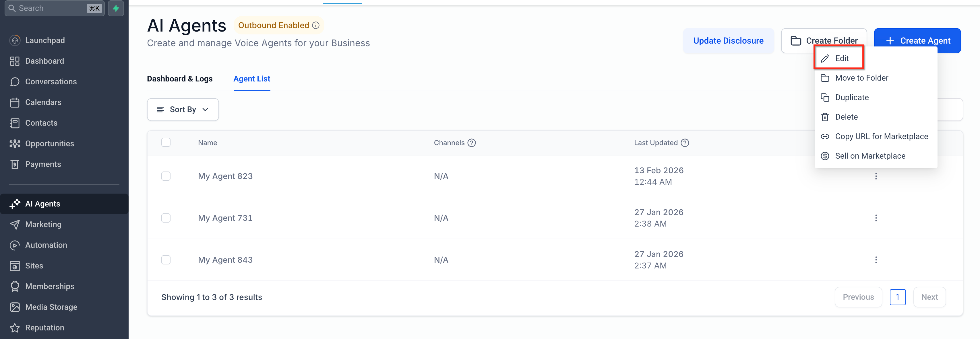This screenshot has width=980, height=339.
Task: Click the green lightning bolt quick action icon
Action: click(116, 8)
